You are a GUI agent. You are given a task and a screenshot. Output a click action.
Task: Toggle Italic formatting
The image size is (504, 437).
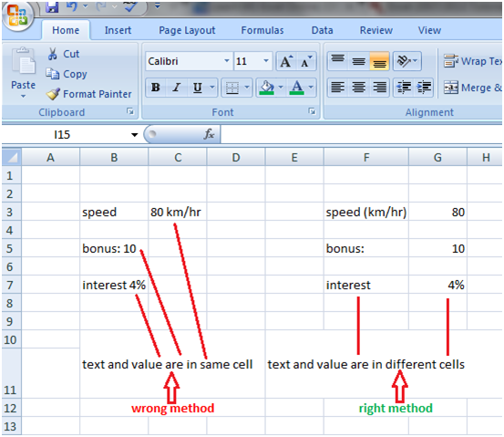click(x=176, y=88)
